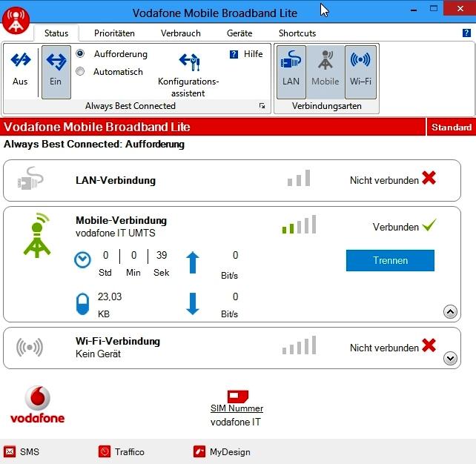
Task: Click the Wi-Fi-Verbindung radio wave icon
Action: [30, 347]
